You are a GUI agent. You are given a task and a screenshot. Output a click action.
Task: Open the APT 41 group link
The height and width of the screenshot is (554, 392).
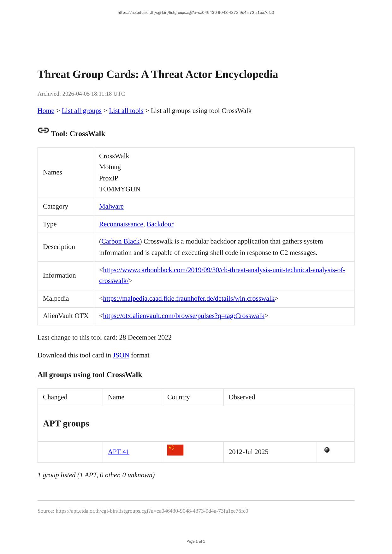118,452
